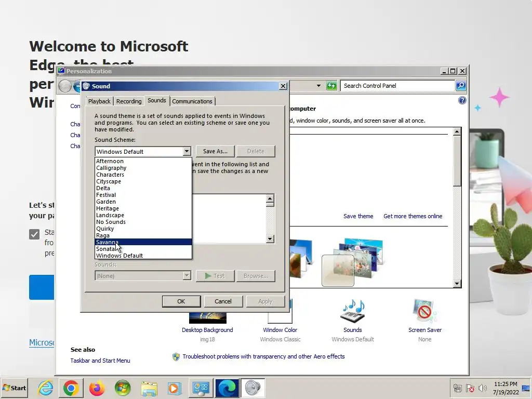The width and height of the screenshot is (532, 399).
Task: Launch Firefox from taskbar
Action: (x=97, y=388)
